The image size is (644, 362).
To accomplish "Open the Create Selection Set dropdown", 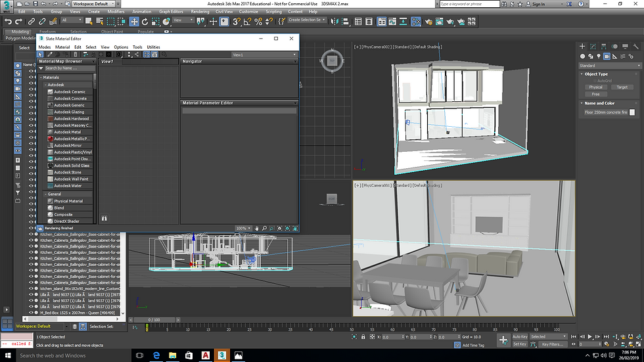I will (307, 20).
